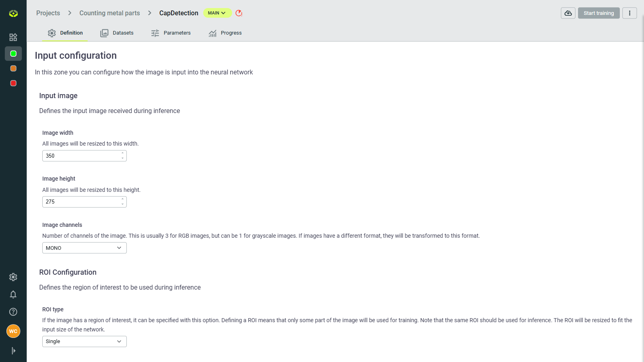Open the Image channels MONO dropdown

click(84, 248)
